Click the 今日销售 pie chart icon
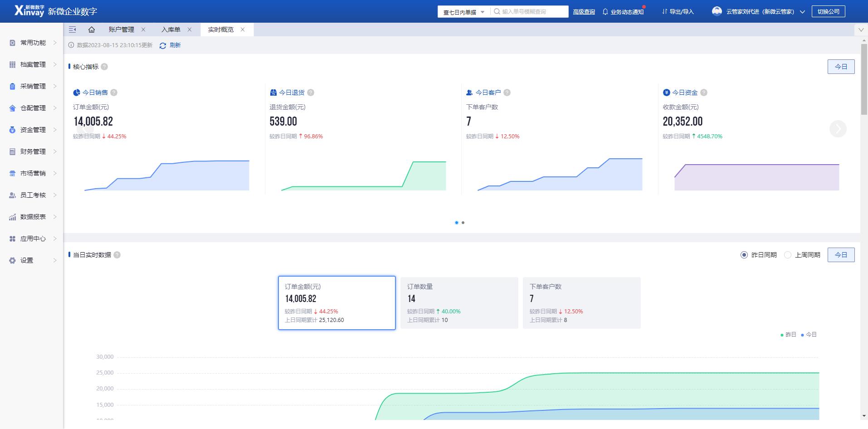 point(77,93)
